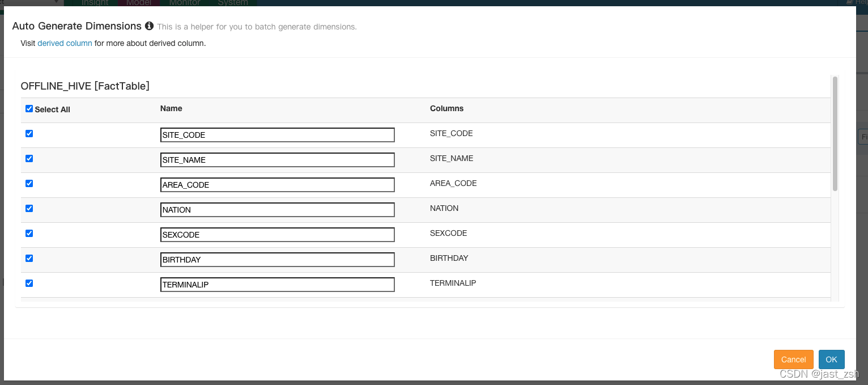This screenshot has height=385, width=868.
Task: Open the derived column link
Action: [65, 43]
